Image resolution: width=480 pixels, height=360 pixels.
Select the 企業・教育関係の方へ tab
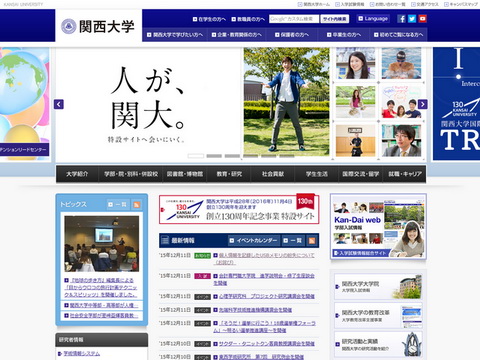pos(237,35)
